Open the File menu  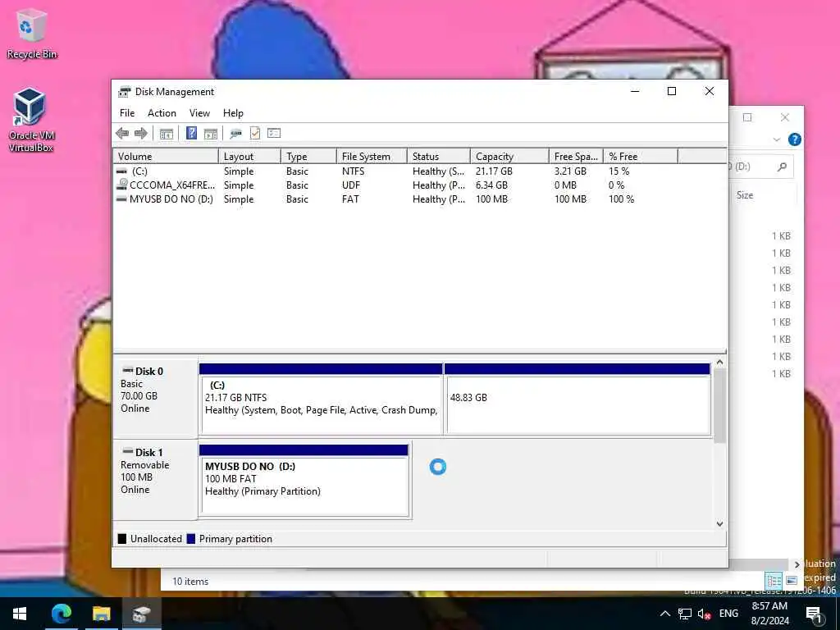pos(127,113)
